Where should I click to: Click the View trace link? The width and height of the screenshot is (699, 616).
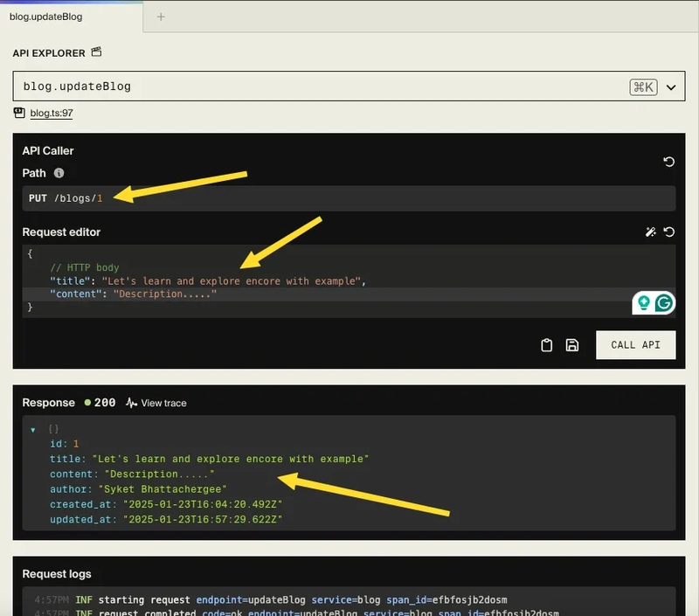point(163,403)
